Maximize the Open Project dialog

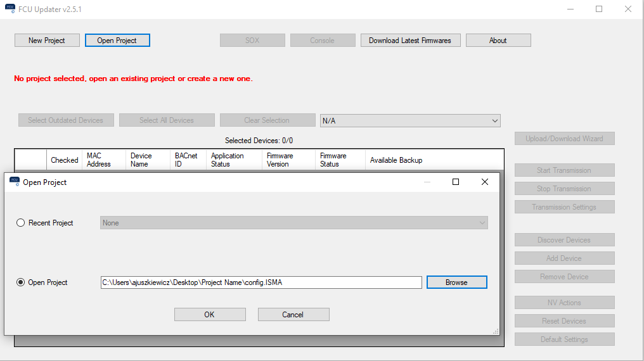pyautogui.click(x=455, y=182)
